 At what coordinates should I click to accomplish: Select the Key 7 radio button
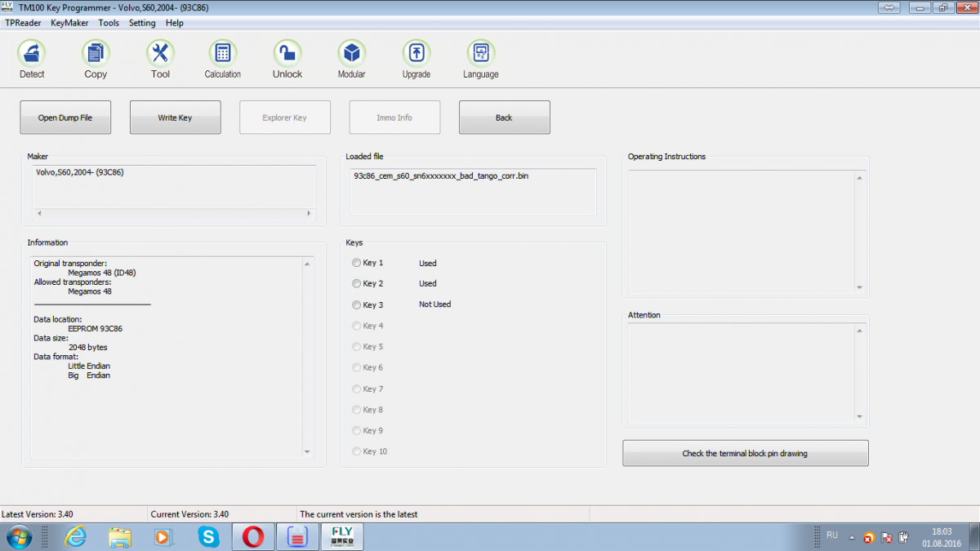tap(356, 389)
